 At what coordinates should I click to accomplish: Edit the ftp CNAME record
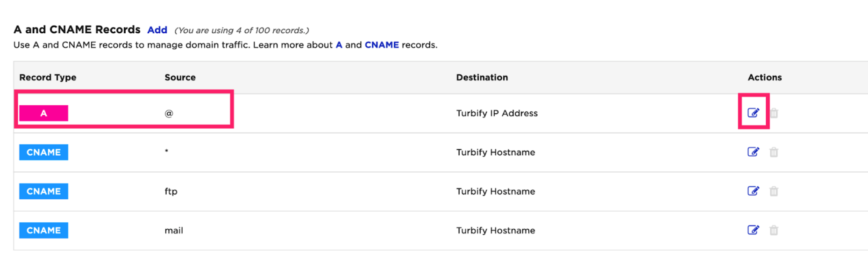(753, 191)
